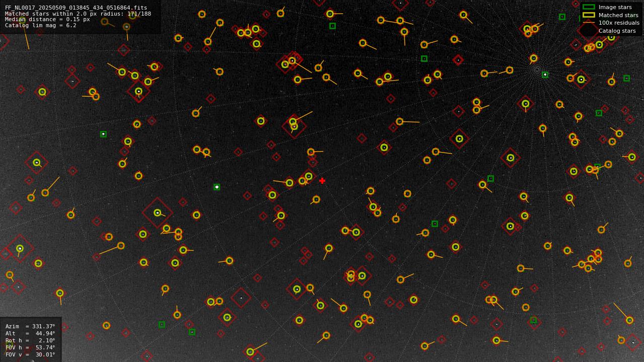Click the FF_NL0017 .fits file name text
The image size is (644, 362).
pos(76,8)
